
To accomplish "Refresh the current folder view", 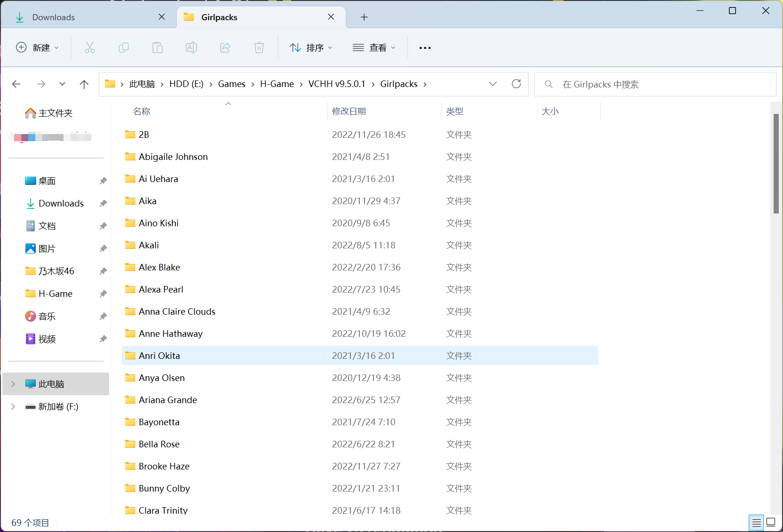I will (516, 84).
